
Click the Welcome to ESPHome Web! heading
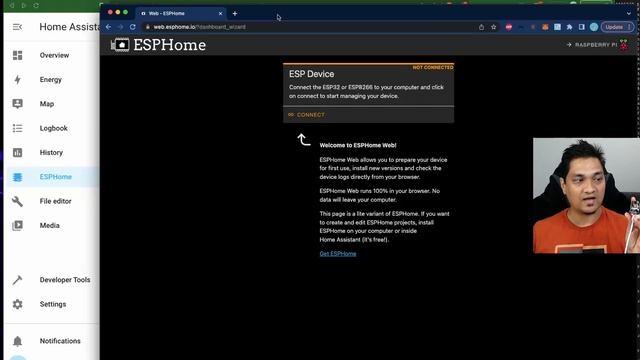coord(358,145)
